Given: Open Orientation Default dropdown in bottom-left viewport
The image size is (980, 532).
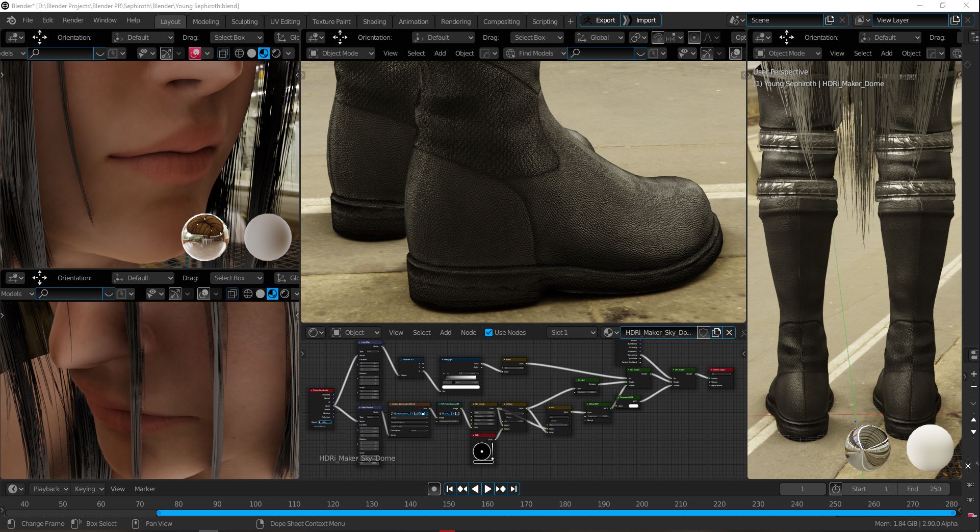Looking at the screenshot, I should 143,278.
